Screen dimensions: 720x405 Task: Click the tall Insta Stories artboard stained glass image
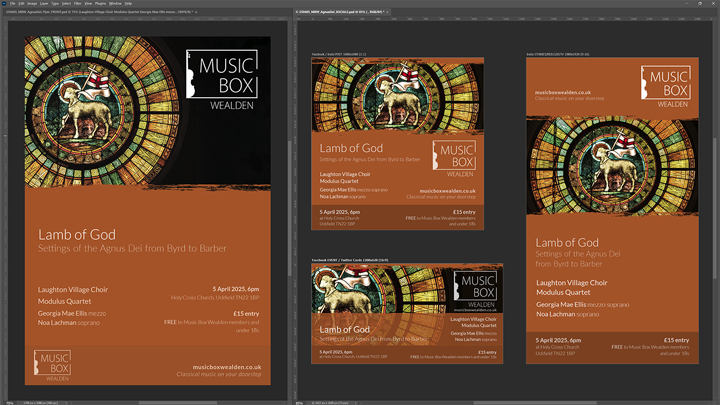click(x=613, y=166)
